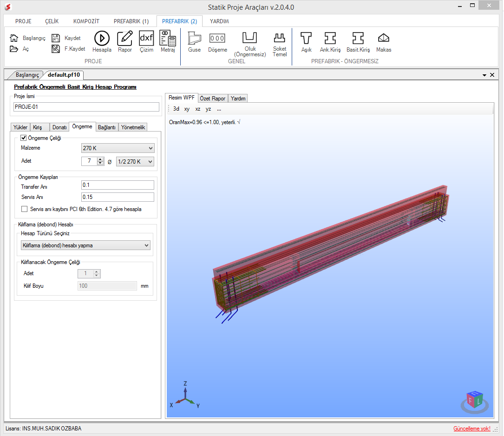
Task: Open the Döşeme slab tool
Action: (217, 42)
